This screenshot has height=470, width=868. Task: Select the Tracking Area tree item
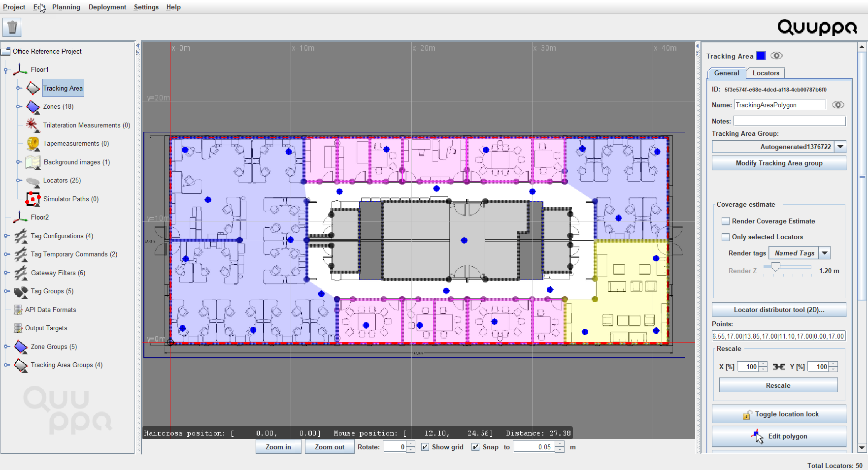pyautogui.click(x=63, y=88)
